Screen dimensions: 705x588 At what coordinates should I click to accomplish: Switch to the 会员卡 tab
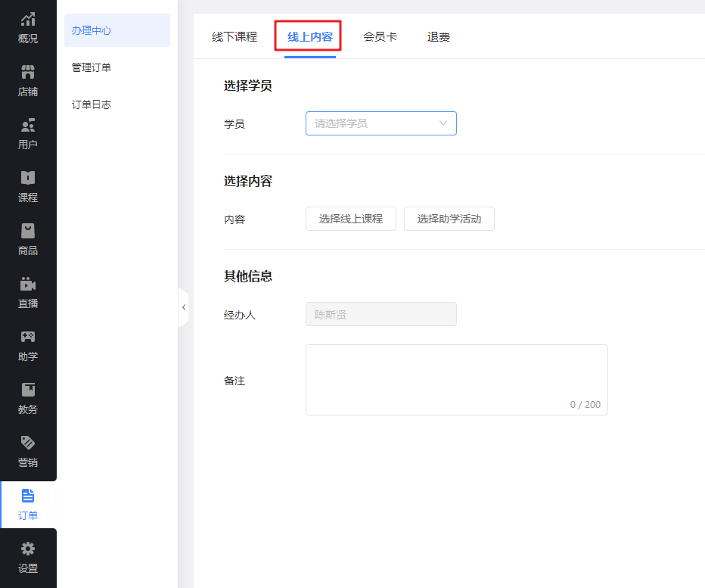[x=380, y=37]
